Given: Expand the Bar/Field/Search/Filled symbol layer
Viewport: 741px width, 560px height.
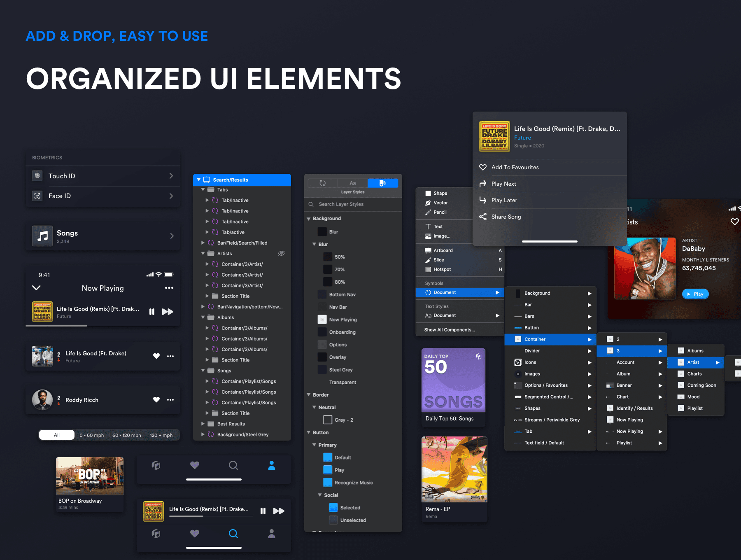Looking at the screenshot, I should 203,243.
